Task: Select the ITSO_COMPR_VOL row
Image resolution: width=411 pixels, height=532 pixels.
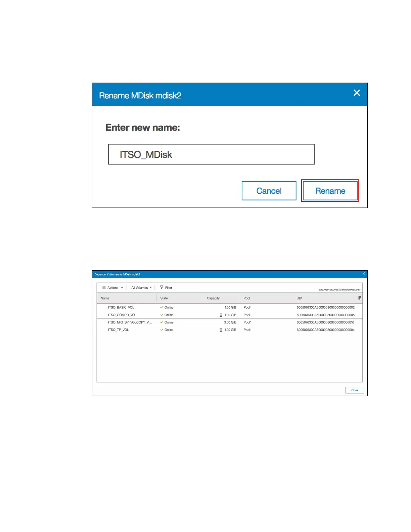Action: (x=229, y=315)
